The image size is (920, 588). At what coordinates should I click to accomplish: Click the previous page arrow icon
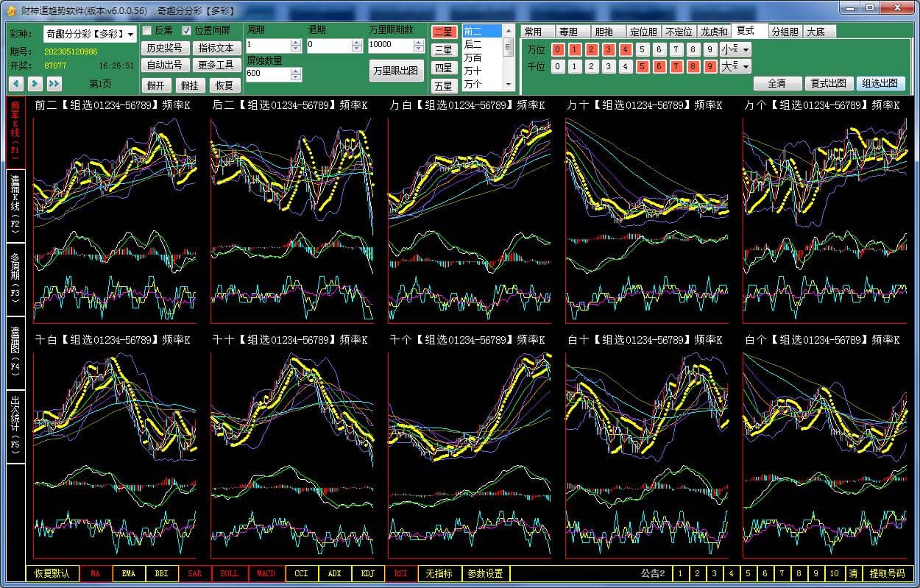pos(15,84)
